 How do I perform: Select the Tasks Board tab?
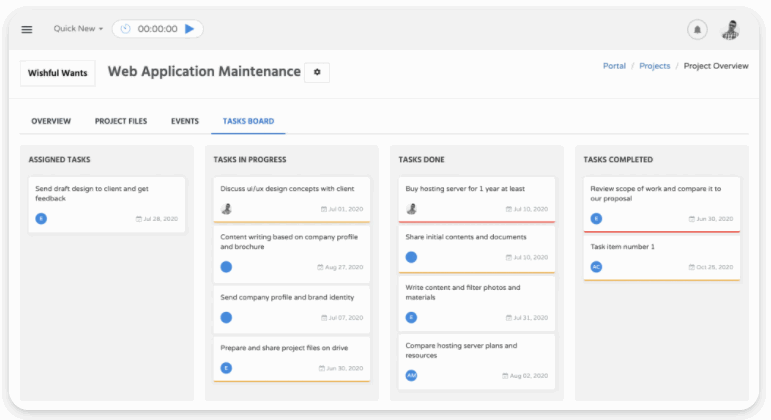[x=248, y=121]
